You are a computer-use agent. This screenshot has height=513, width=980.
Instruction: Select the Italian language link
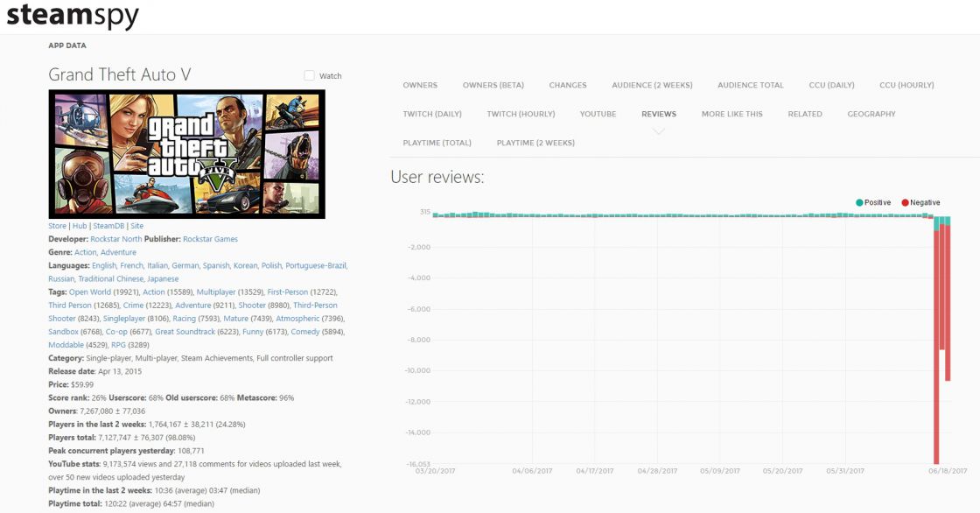157,265
